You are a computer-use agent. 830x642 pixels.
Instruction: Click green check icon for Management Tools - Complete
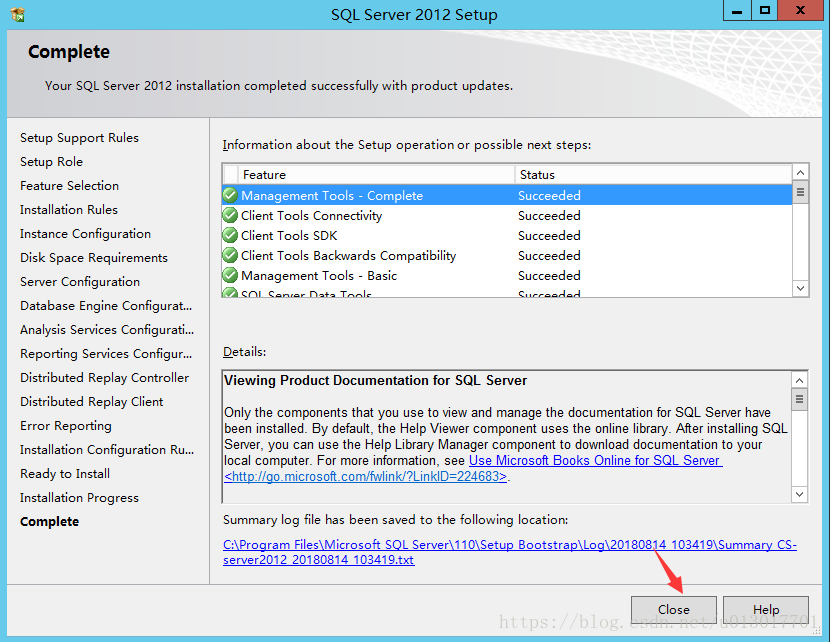click(230, 195)
